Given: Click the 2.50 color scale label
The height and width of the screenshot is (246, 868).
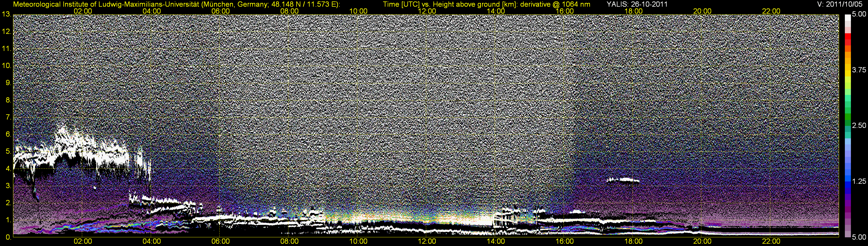Looking at the screenshot, I should pos(859,125).
